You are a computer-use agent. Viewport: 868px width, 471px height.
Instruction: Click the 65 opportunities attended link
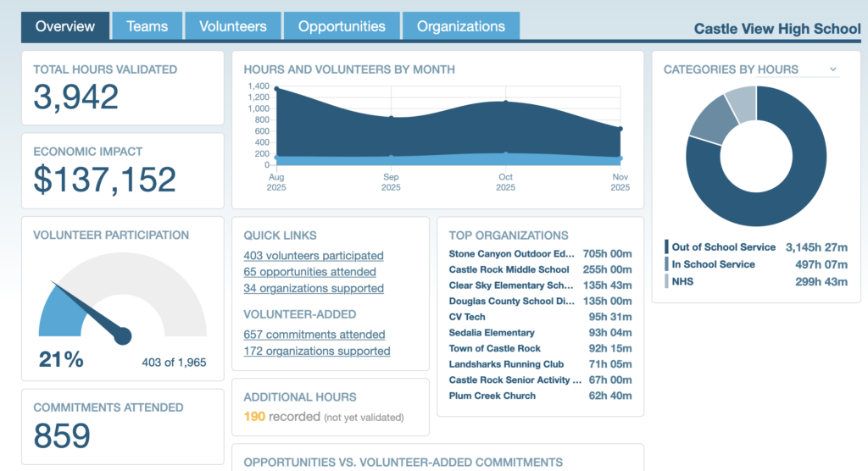click(x=309, y=272)
